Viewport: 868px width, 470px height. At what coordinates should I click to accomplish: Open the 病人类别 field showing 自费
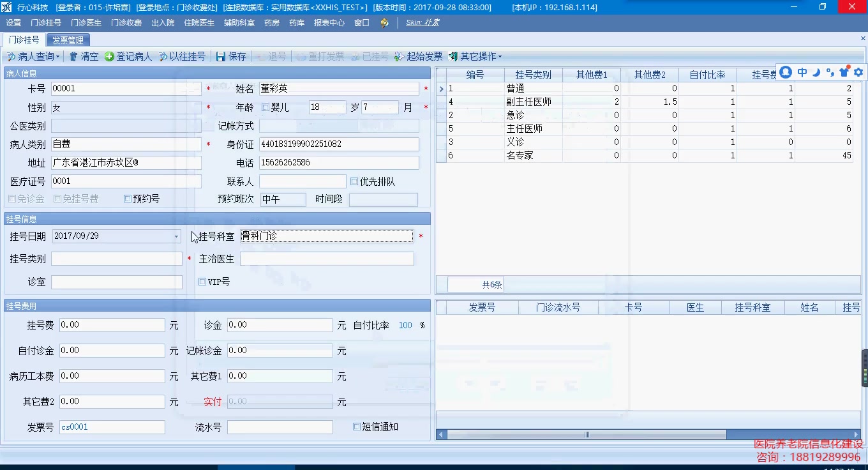pos(126,144)
